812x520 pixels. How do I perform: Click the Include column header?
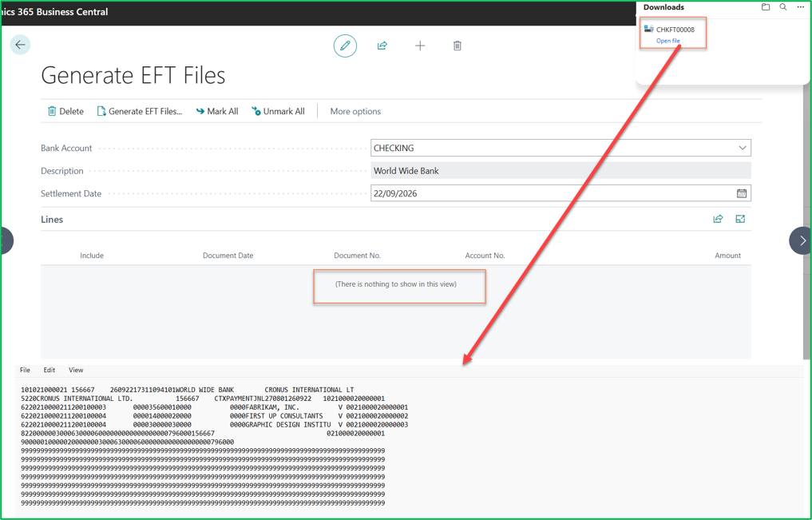[x=92, y=256]
